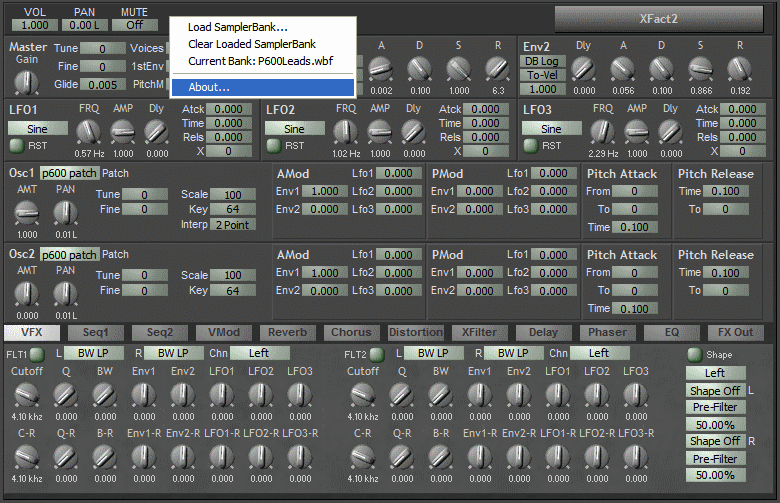Viewport: 780px width, 503px height.
Task: Click the LFO2 AMP knob
Action: 380,132
